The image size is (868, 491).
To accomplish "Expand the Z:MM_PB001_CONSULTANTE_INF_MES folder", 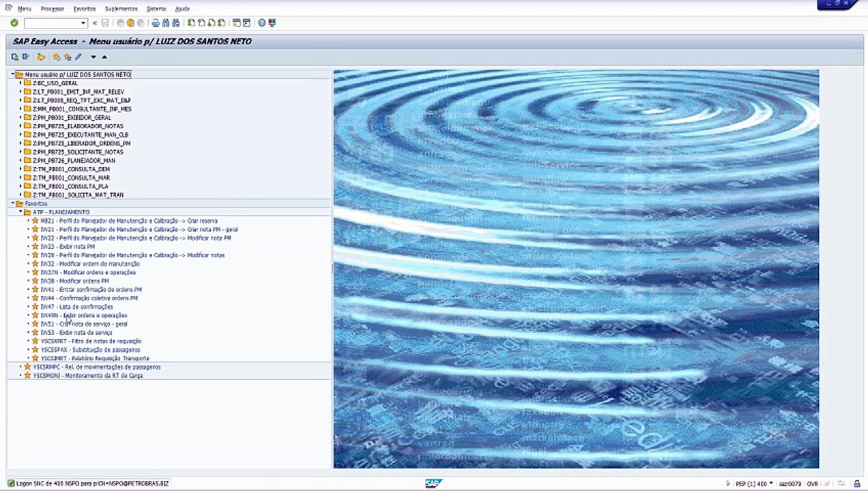I will 20,109.
